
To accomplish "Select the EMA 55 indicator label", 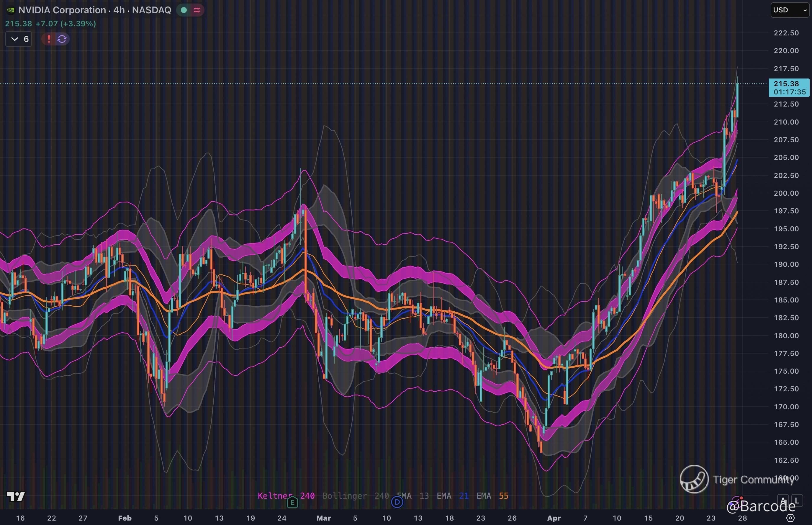I will pos(492,496).
